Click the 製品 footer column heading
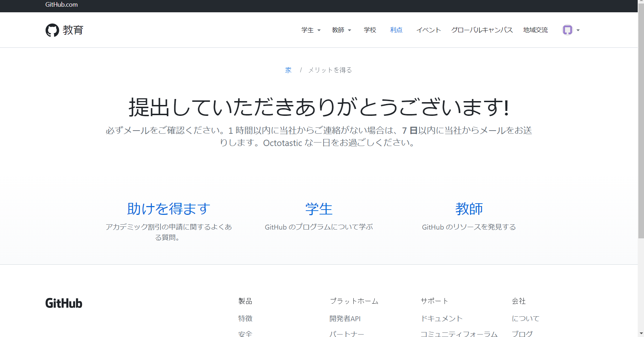 tap(245, 301)
